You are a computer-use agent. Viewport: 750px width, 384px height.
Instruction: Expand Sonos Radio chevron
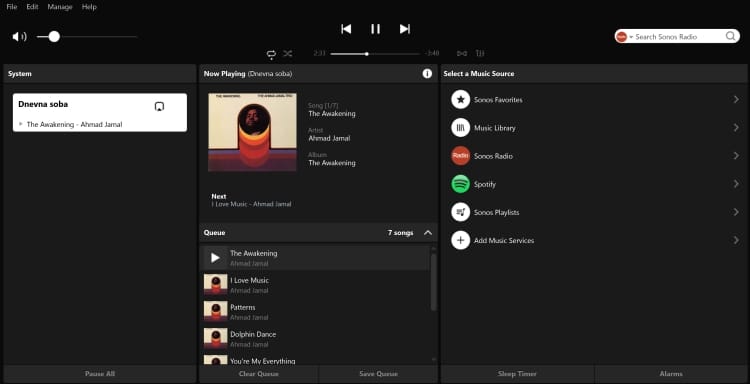[x=736, y=156]
